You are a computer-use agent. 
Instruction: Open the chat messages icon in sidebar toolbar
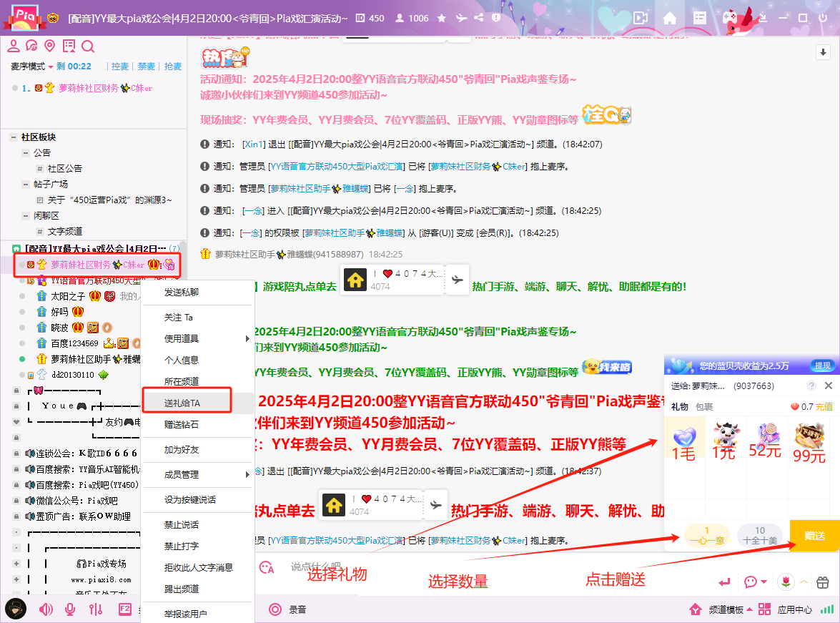coord(31,46)
